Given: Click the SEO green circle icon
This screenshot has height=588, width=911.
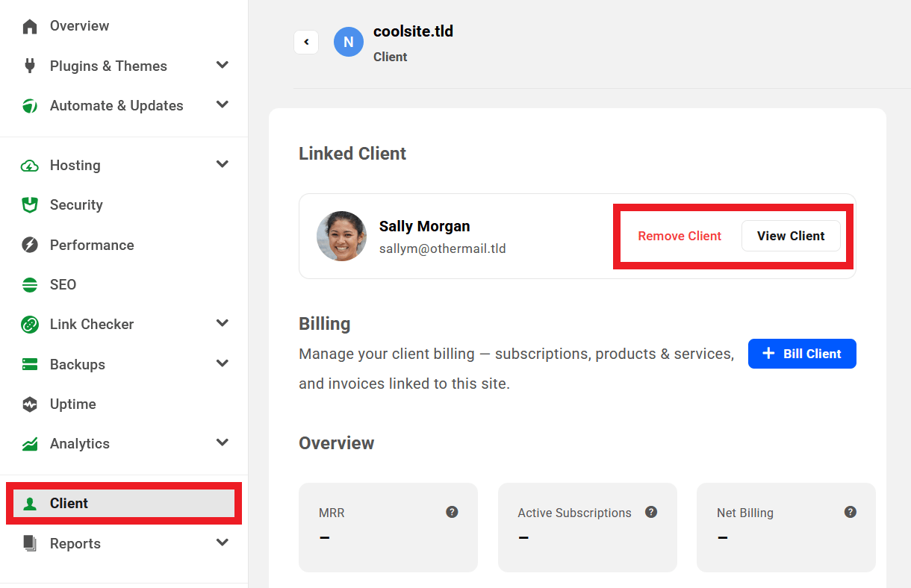Looking at the screenshot, I should pyautogui.click(x=30, y=284).
